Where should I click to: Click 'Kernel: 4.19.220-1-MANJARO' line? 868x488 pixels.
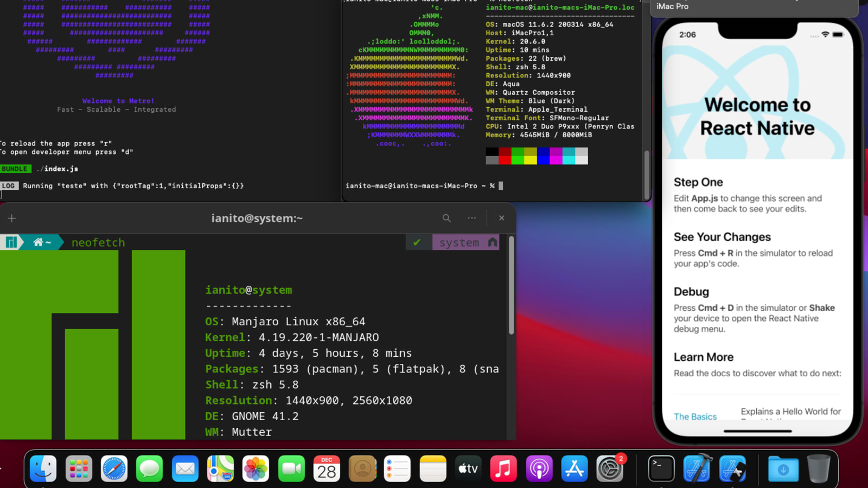pyautogui.click(x=292, y=337)
